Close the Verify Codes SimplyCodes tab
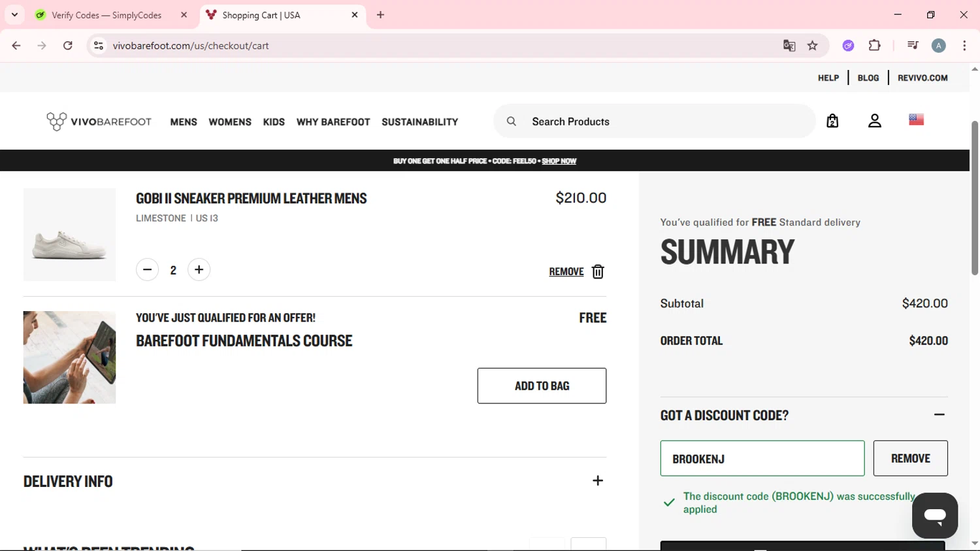980x551 pixels. 184,15
